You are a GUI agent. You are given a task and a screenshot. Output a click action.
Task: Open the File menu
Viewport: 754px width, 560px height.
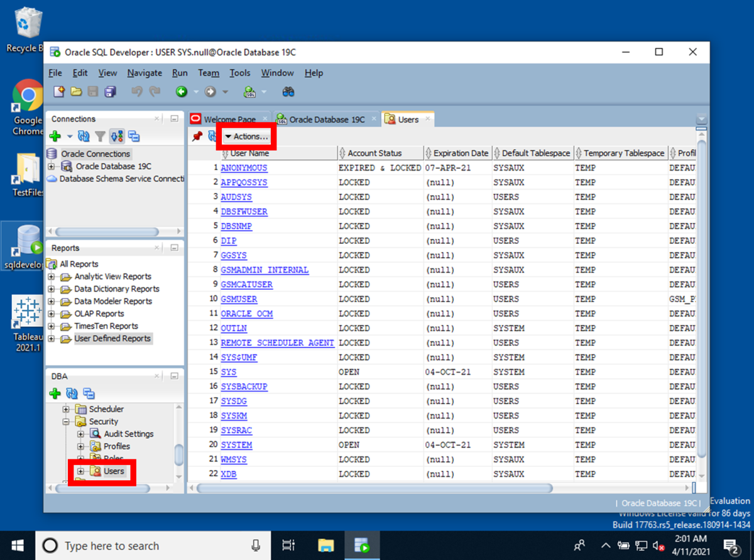(x=55, y=73)
